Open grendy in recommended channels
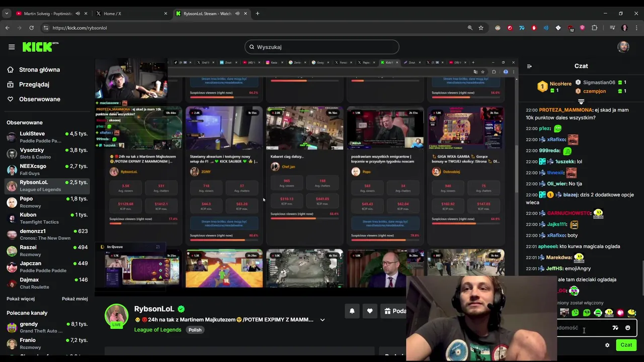The image size is (644, 362). coord(47,327)
